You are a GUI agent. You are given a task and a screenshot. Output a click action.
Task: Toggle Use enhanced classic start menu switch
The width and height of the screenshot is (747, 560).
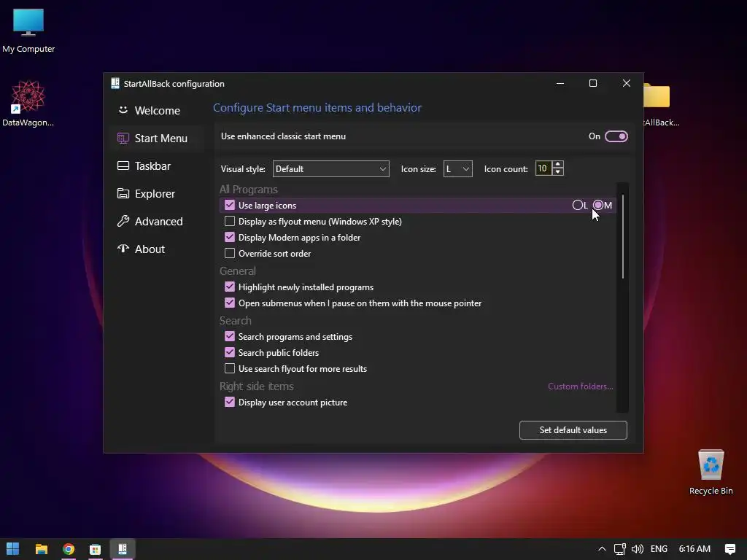616,136
